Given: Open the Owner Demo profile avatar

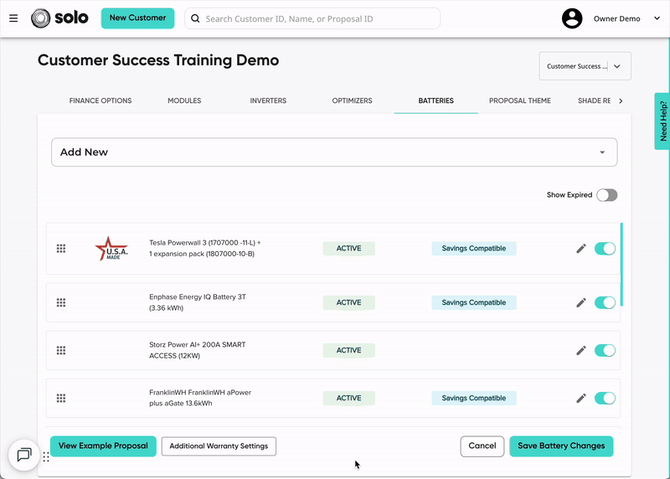Looking at the screenshot, I should click(x=572, y=18).
